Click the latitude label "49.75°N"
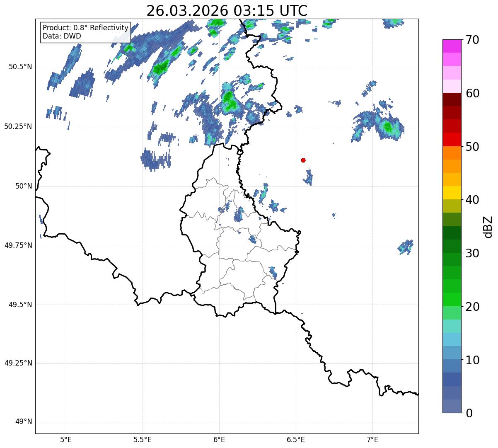 pos(18,245)
